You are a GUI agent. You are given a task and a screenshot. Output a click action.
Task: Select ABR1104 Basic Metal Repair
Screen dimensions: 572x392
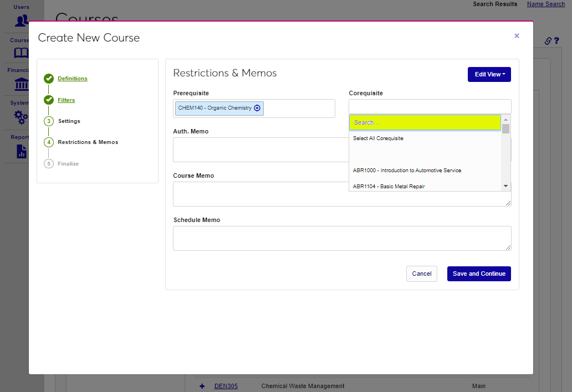(x=389, y=187)
